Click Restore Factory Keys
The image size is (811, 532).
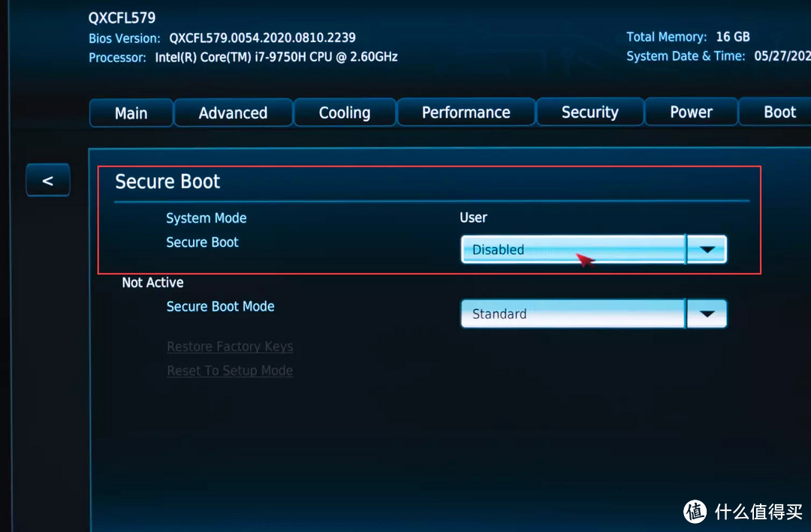(x=230, y=346)
